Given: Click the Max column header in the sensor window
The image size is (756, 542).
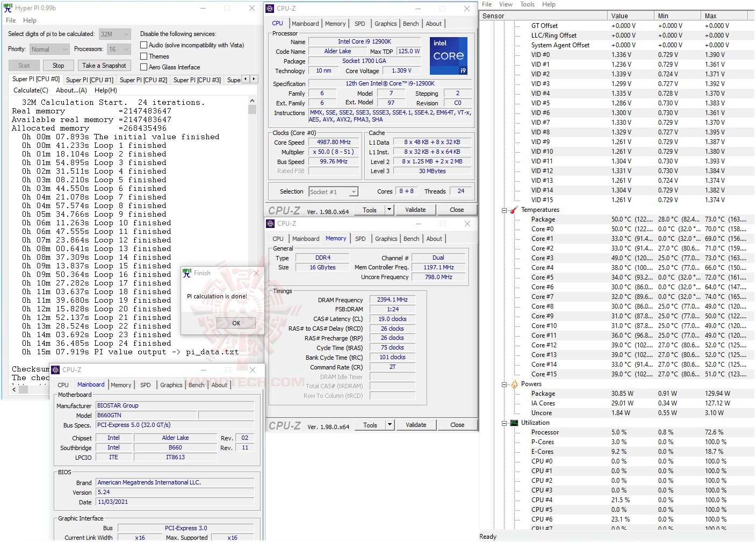Looking at the screenshot, I should [x=724, y=16].
